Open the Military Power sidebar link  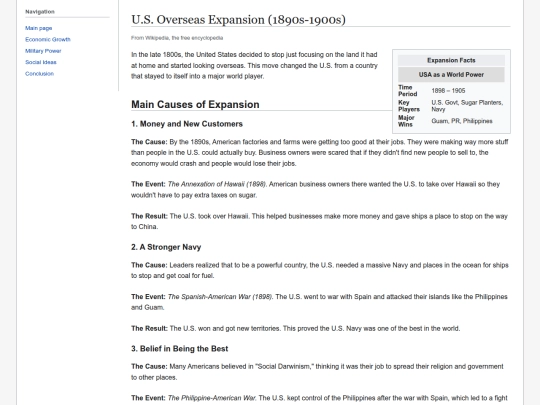coord(43,51)
